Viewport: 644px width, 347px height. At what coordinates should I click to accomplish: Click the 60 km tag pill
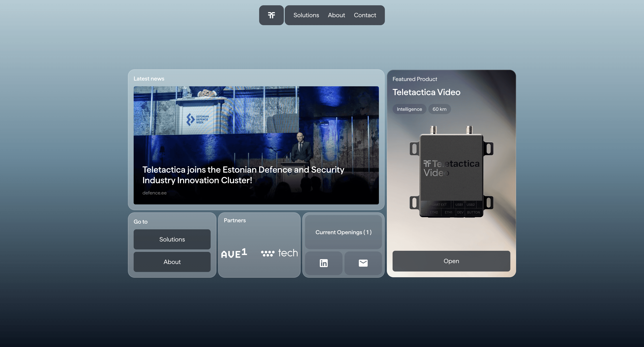point(439,109)
